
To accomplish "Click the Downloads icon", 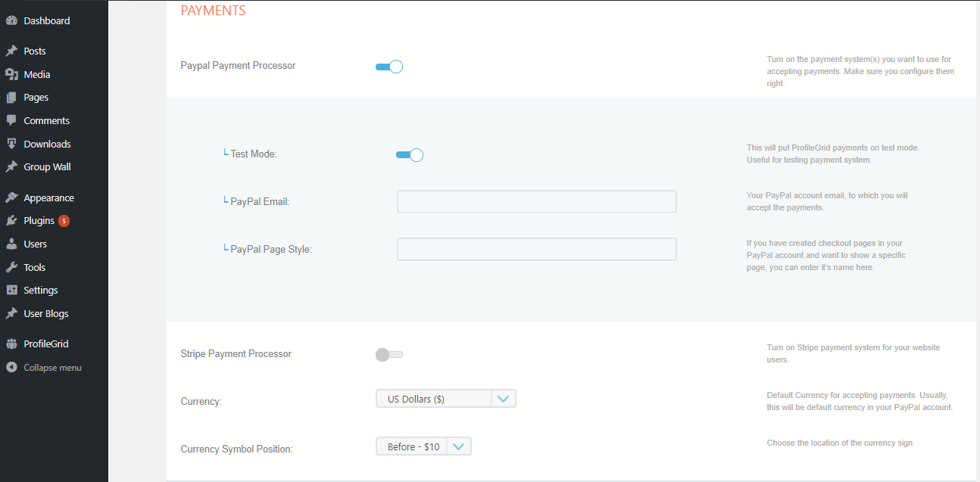I will click(x=11, y=144).
